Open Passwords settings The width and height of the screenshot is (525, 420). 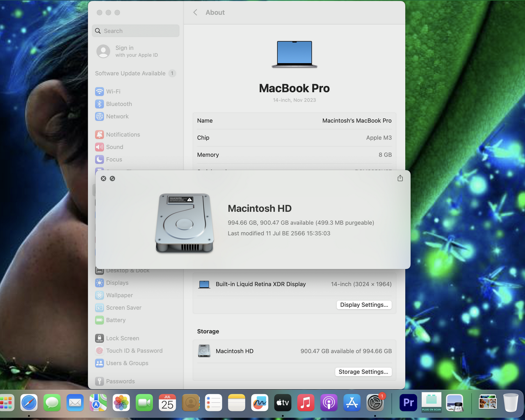click(x=115, y=381)
